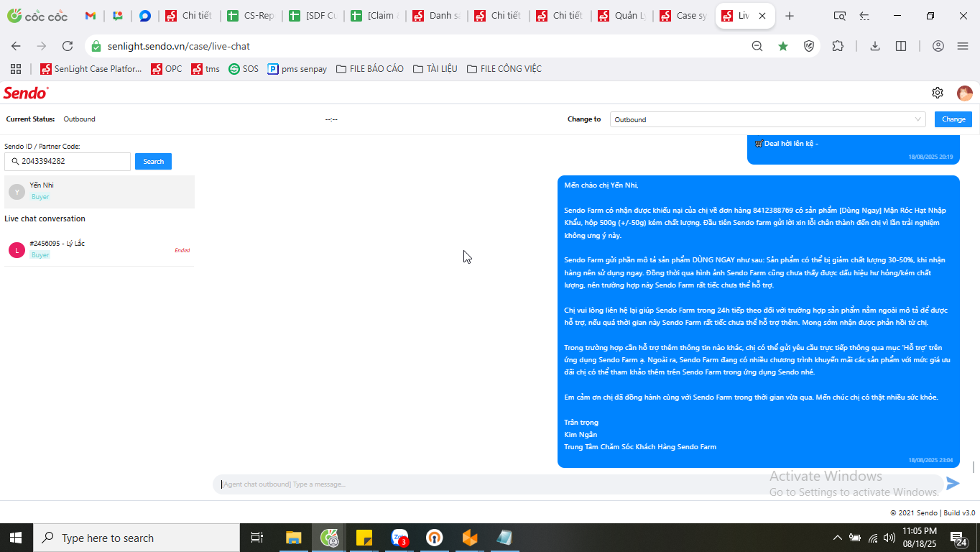The height and width of the screenshot is (552, 980).
Task: Open Zalo from the taskbar
Action: [x=399, y=538]
